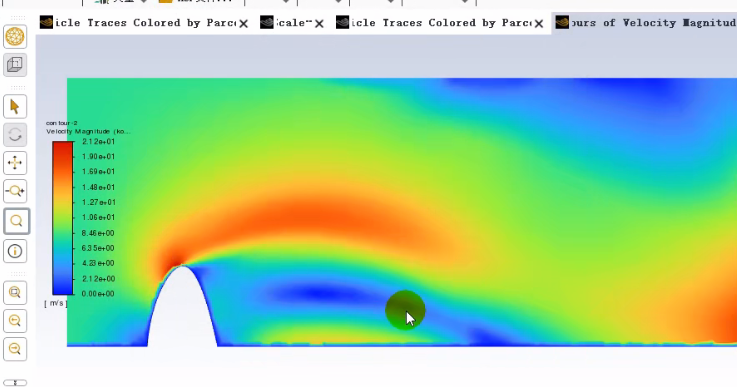Click the fit to window icon
This screenshot has height=387, width=737.
[15, 292]
